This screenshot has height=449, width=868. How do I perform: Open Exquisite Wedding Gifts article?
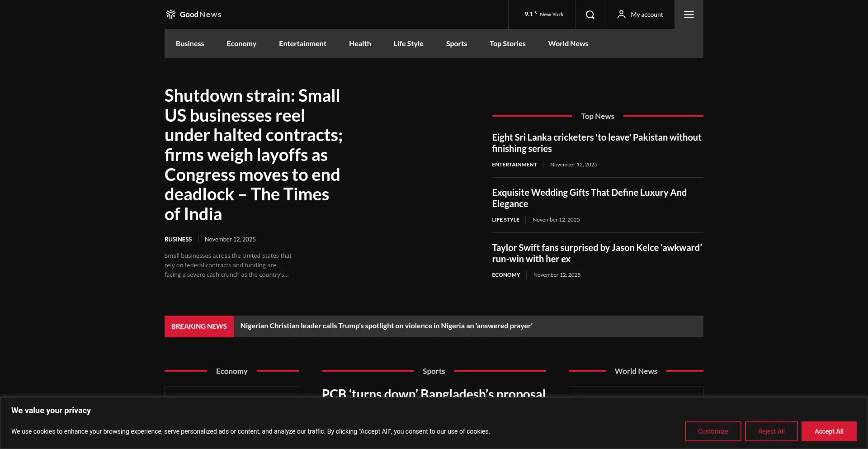pos(589,198)
